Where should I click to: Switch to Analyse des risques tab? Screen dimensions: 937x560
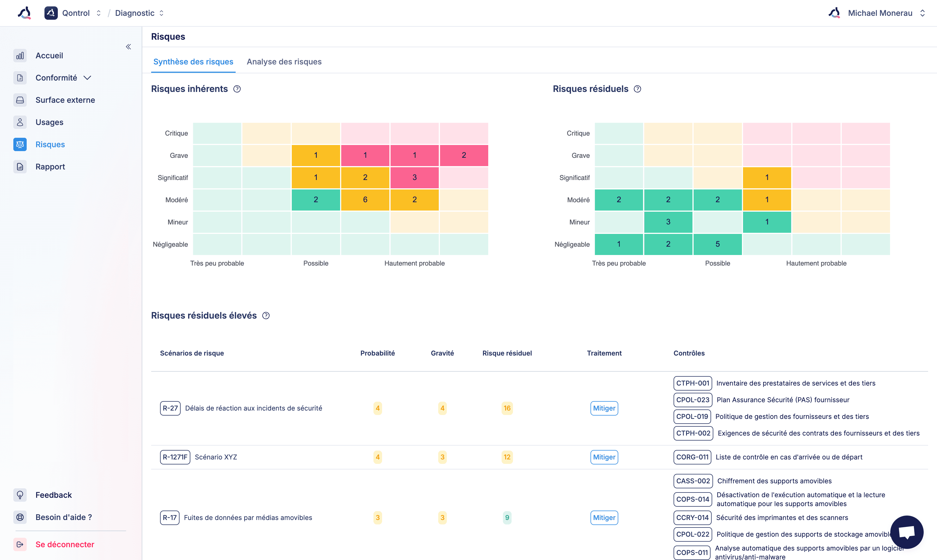click(284, 62)
